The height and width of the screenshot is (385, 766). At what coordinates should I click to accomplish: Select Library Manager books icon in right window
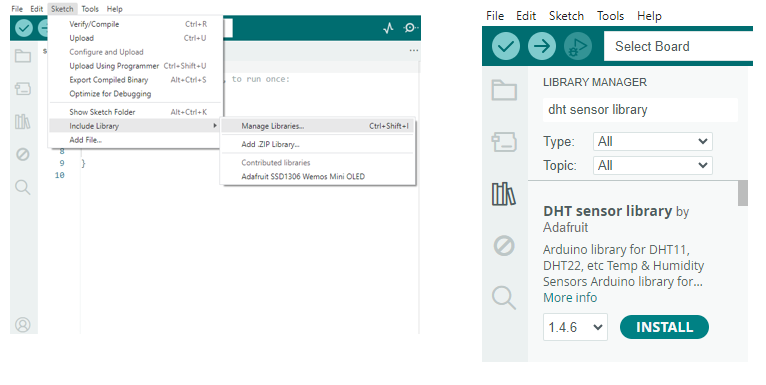pyautogui.click(x=504, y=194)
